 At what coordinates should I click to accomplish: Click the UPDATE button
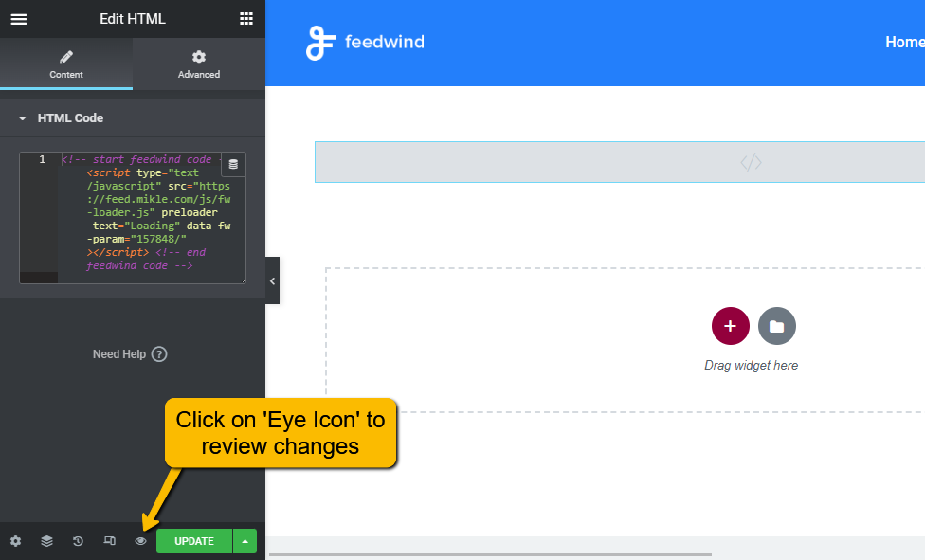click(x=193, y=540)
